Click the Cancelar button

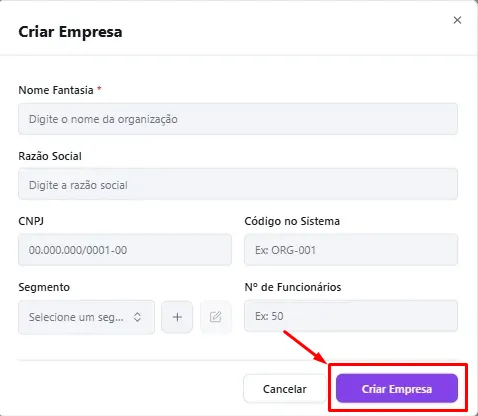tap(285, 389)
